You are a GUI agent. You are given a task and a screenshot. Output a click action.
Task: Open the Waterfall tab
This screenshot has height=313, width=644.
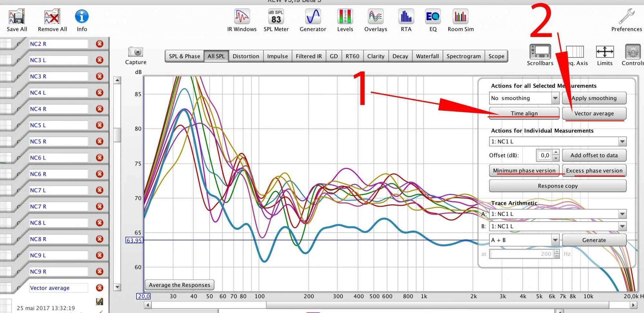click(427, 56)
